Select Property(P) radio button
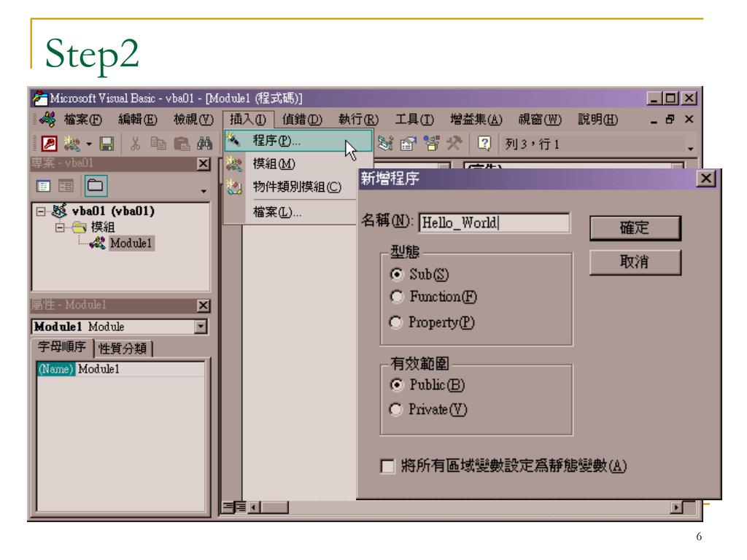The height and width of the screenshot is (560, 747). click(396, 322)
